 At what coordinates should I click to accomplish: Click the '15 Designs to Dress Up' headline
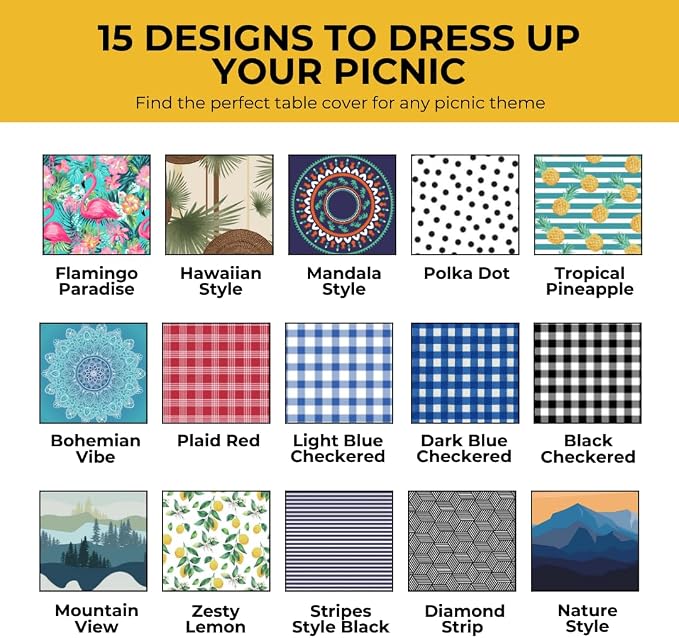pos(339,38)
